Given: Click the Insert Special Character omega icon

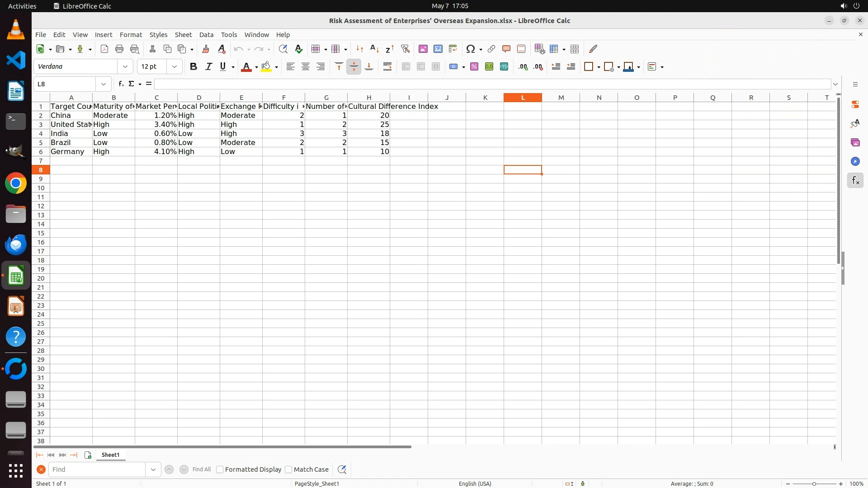Looking at the screenshot, I should pos(471,49).
